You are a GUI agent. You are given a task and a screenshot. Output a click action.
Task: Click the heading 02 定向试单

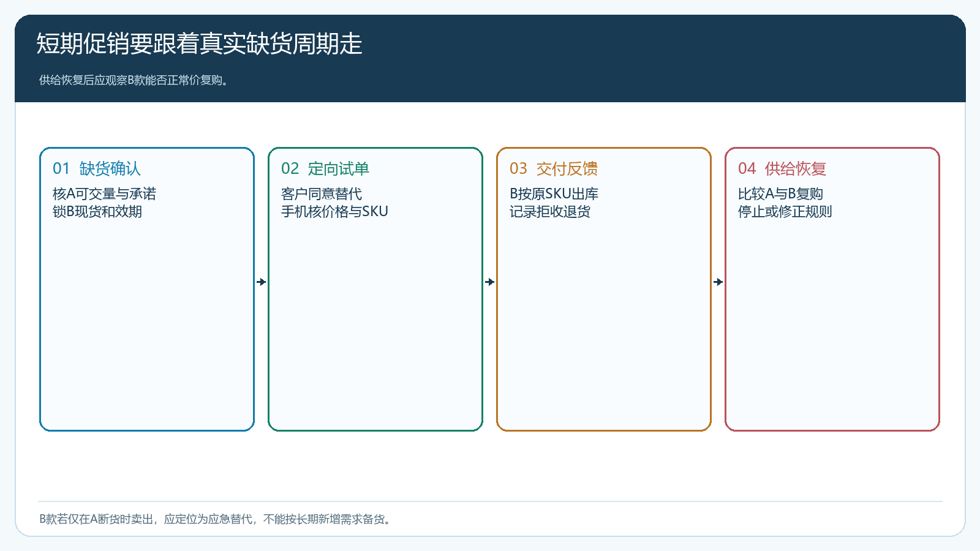pos(325,168)
